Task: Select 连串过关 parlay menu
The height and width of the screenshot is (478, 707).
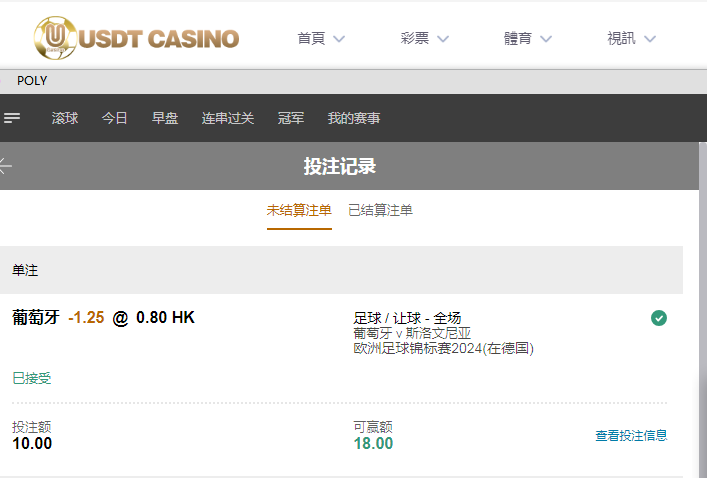Action: pyautogui.click(x=228, y=118)
